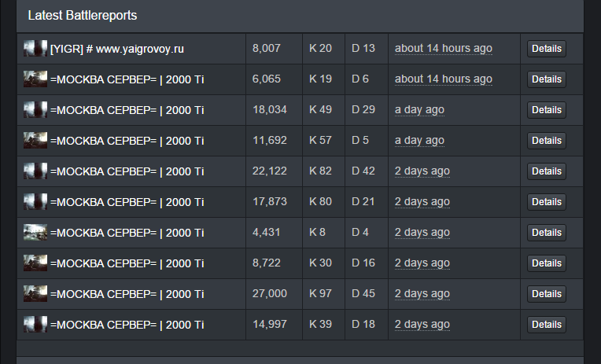Image resolution: width=601 pixels, height=364 pixels.
Task: Click the map thumbnail beside the 4,431 score
Action: (x=35, y=233)
